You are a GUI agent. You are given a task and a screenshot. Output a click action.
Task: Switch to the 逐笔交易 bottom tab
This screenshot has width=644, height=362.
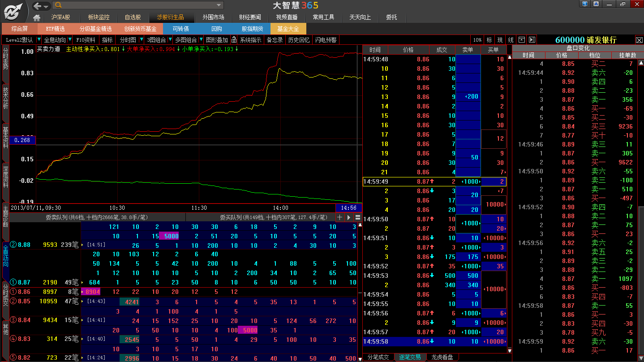click(x=410, y=357)
